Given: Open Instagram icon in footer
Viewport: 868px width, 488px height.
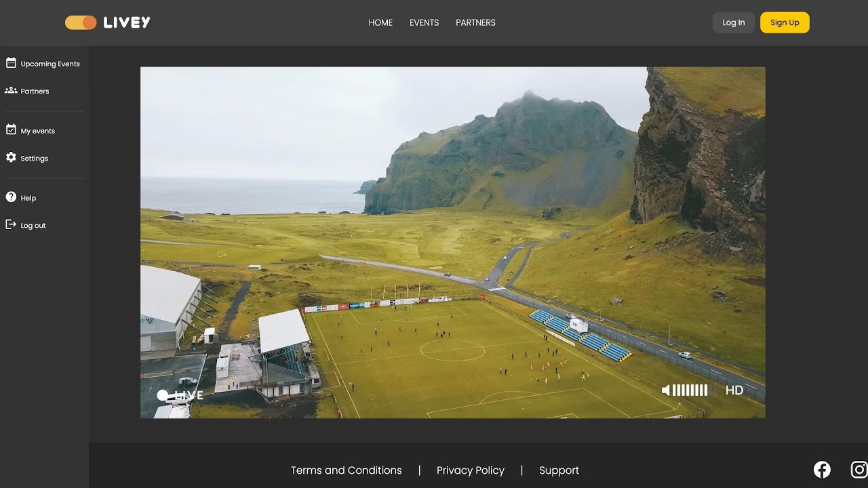Looking at the screenshot, I should pyautogui.click(x=859, y=469).
